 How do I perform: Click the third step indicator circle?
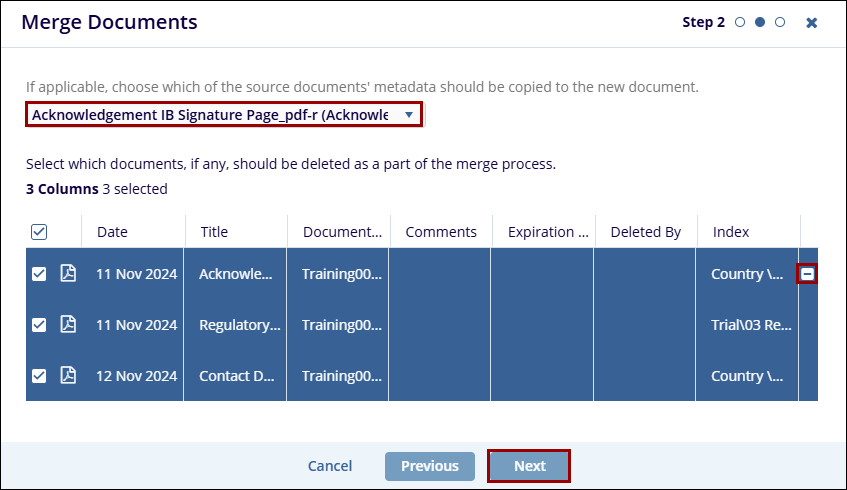click(x=780, y=23)
